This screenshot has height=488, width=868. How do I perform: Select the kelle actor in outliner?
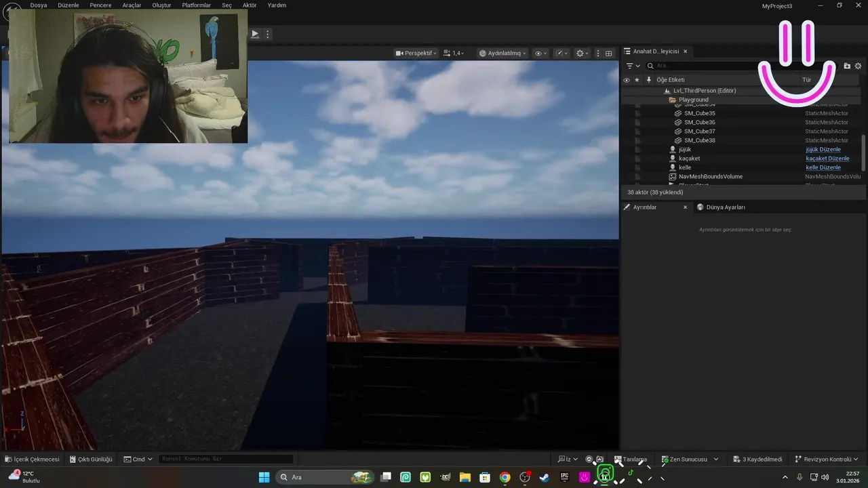(684, 167)
